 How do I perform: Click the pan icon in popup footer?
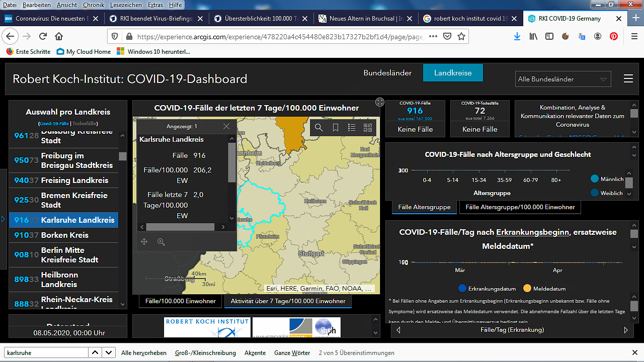coord(144,242)
